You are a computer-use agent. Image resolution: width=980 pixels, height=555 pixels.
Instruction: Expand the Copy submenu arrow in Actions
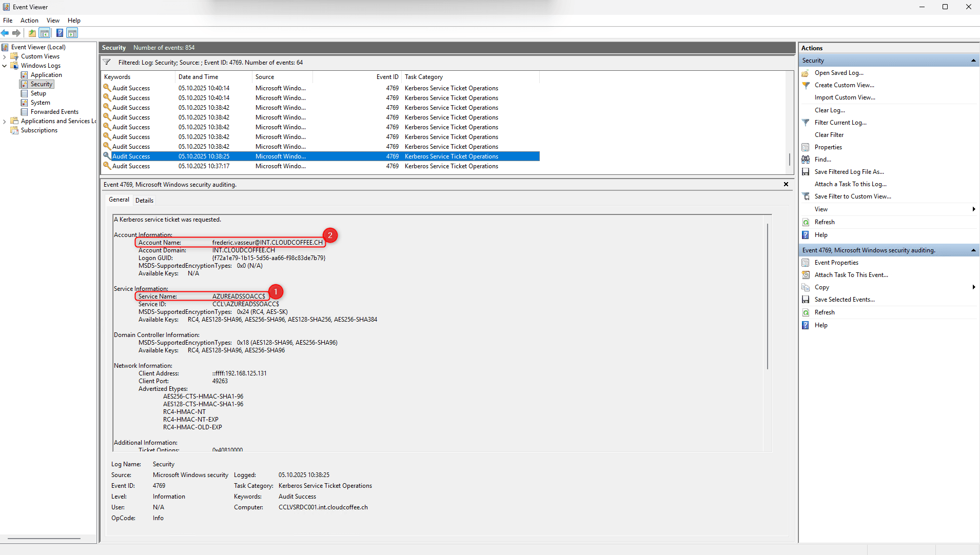973,287
